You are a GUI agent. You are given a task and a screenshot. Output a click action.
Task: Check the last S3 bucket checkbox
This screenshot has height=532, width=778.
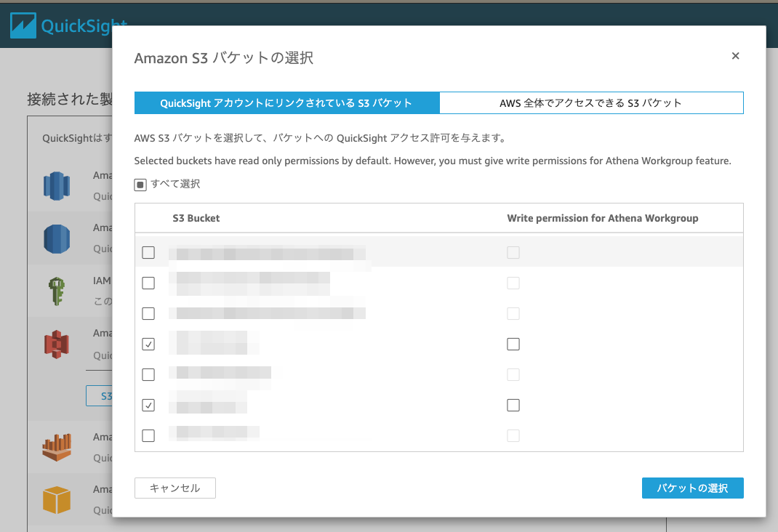point(148,436)
